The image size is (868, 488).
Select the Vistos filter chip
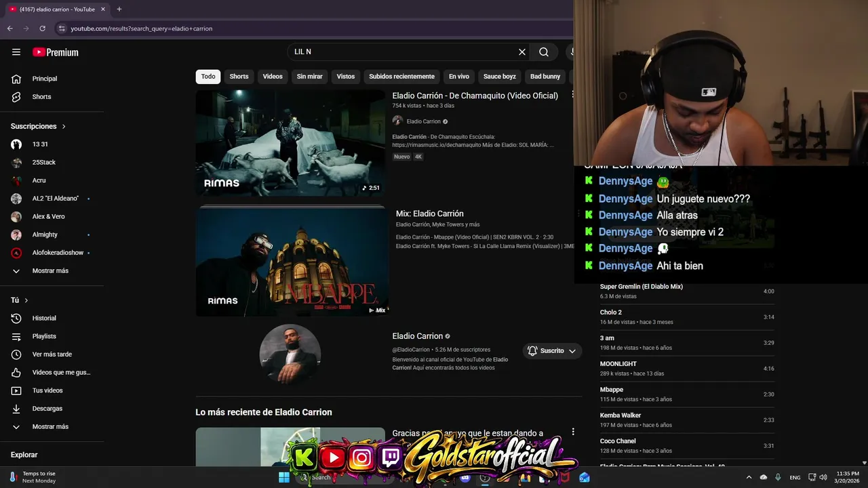(346, 77)
